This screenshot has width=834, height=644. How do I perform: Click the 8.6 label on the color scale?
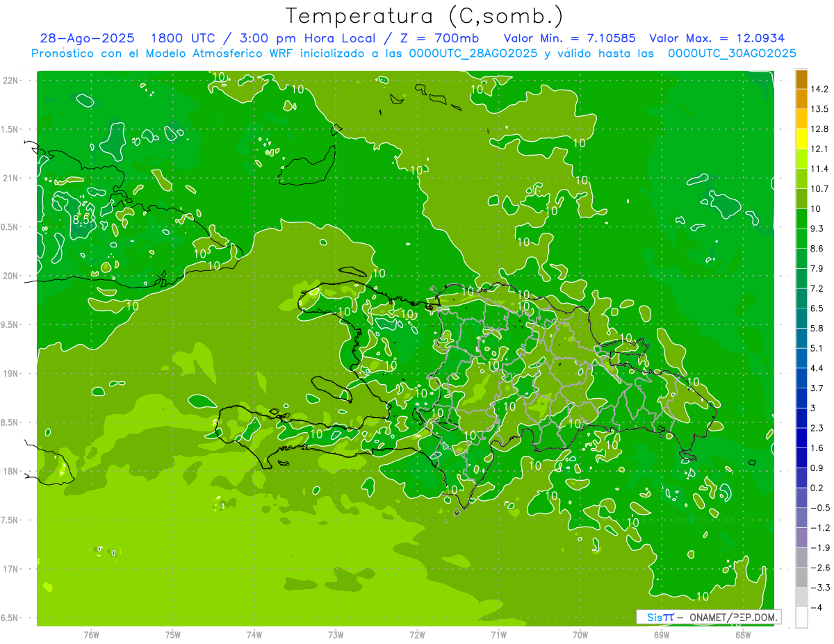pyautogui.click(x=819, y=249)
